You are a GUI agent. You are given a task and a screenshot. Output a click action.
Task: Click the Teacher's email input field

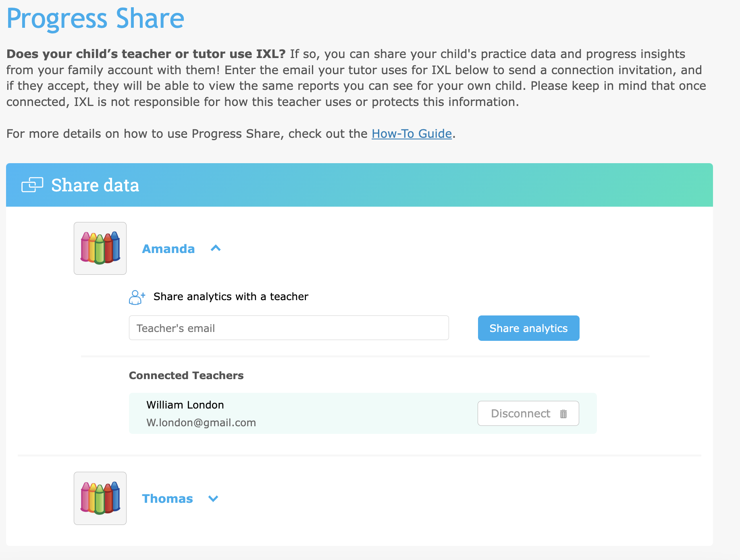point(288,328)
